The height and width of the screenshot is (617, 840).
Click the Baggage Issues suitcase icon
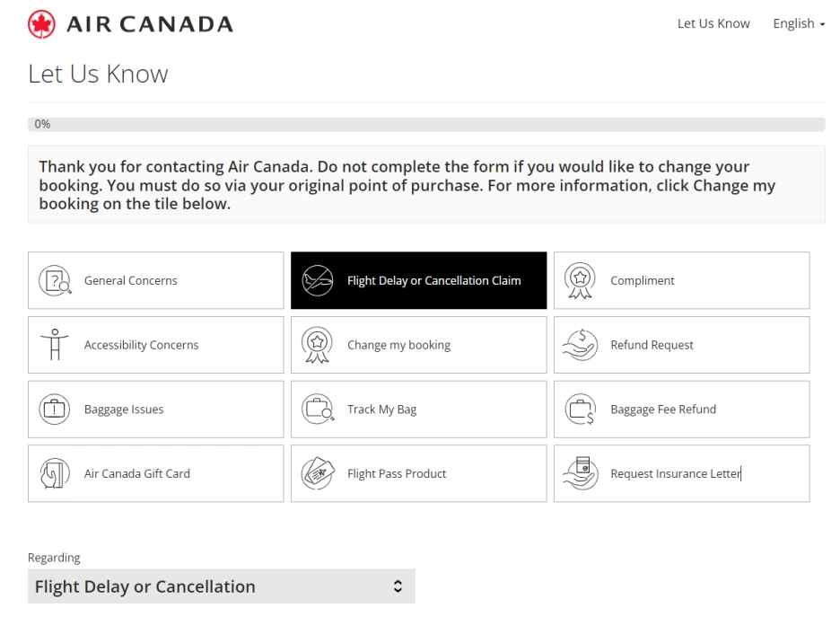pos(55,410)
